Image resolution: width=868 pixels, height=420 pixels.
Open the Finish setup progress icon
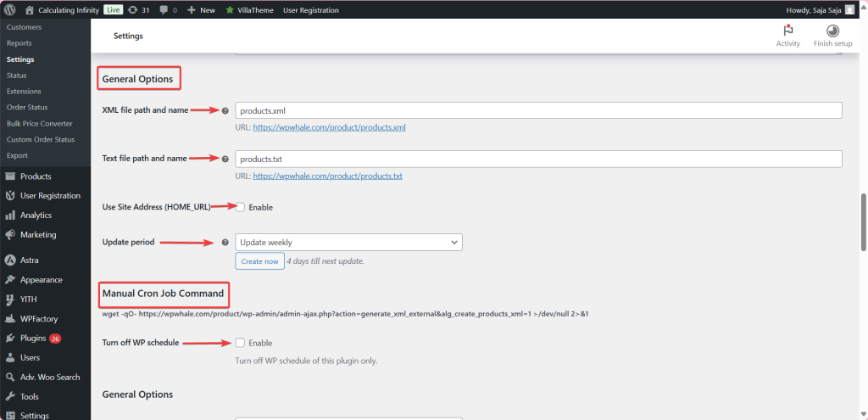(832, 31)
